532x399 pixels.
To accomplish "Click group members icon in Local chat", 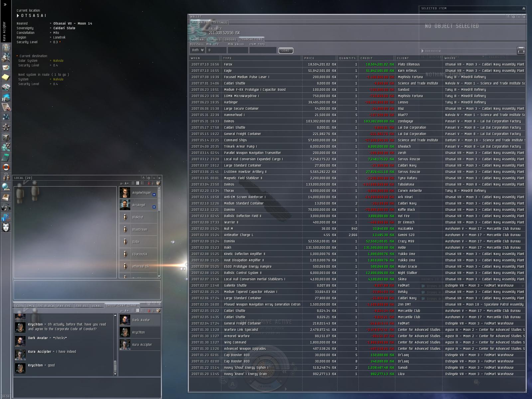I will tap(158, 183).
